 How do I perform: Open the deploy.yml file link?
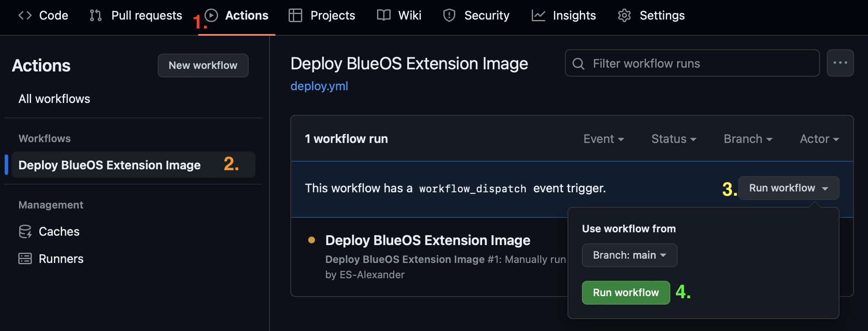319,86
